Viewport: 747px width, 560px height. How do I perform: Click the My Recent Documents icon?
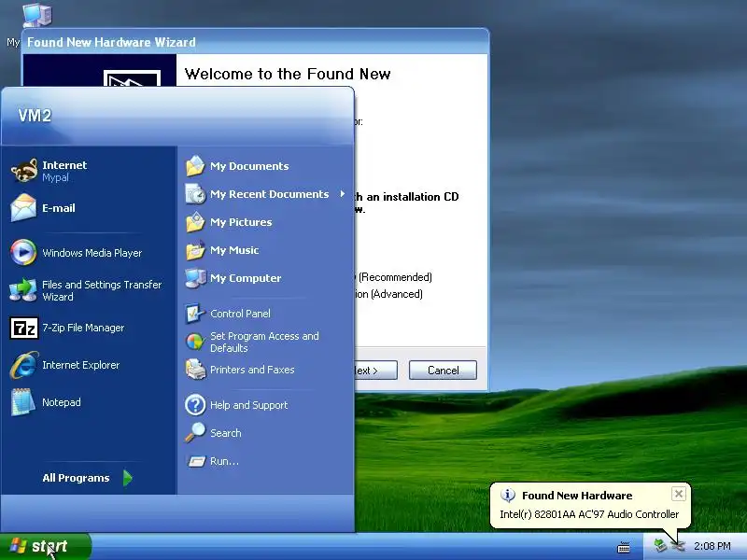195,194
